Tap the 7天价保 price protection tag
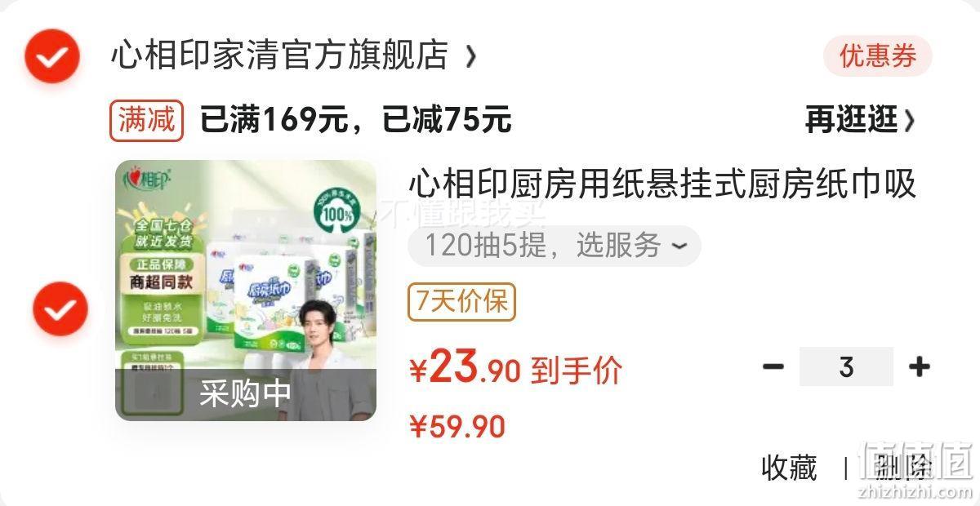 coord(461,302)
